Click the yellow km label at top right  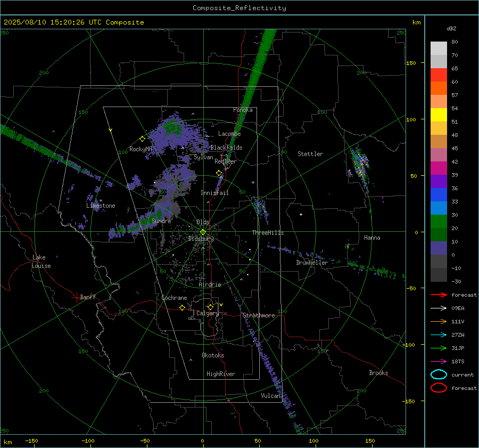click(416, 22)
